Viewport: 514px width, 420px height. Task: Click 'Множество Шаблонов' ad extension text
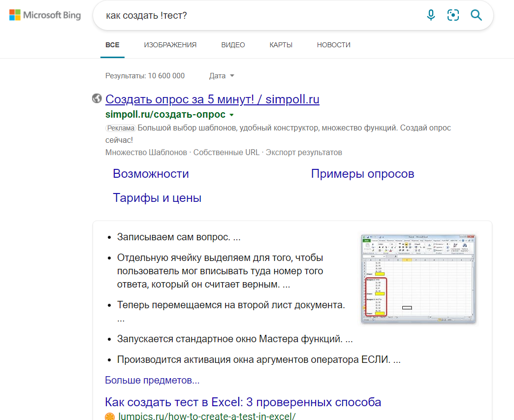tap(146, 153)
